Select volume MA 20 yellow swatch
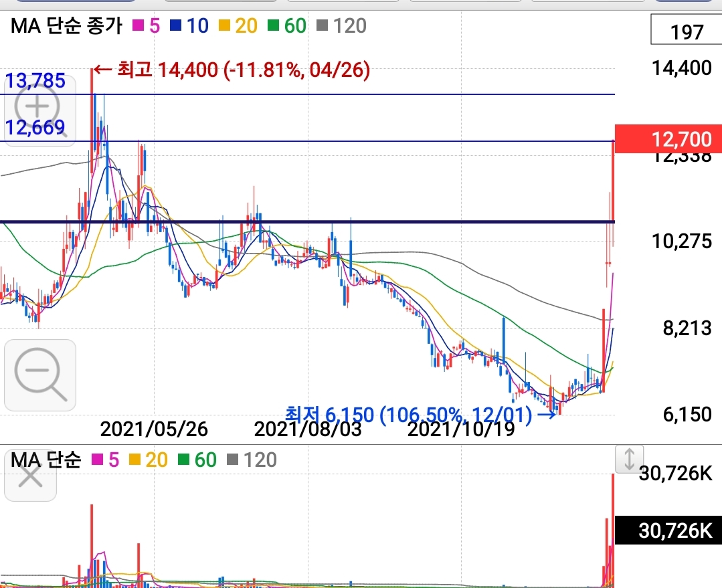This screenshot has width=722, height=588. (x=134, y=460)
